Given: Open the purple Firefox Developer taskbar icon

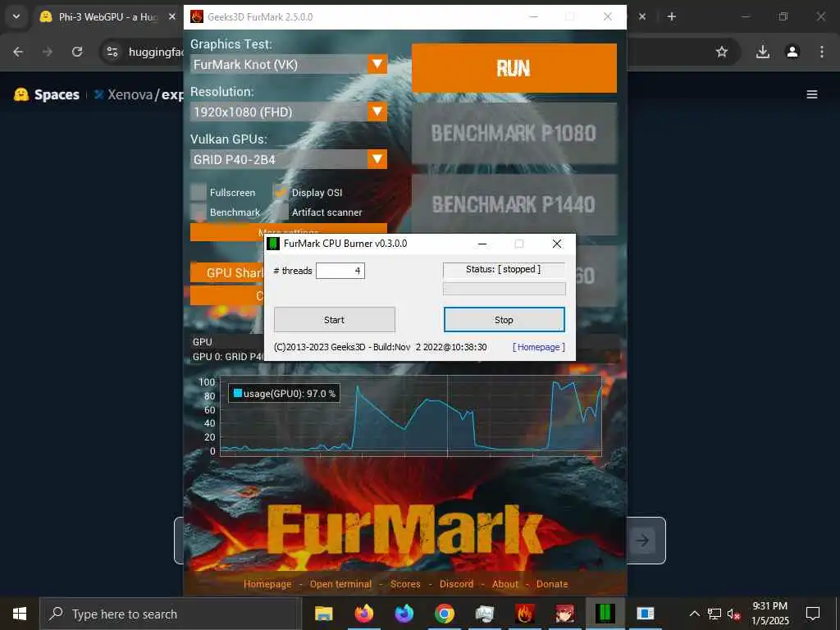Looking at the screenshot, I should click(x=404, y=614).
